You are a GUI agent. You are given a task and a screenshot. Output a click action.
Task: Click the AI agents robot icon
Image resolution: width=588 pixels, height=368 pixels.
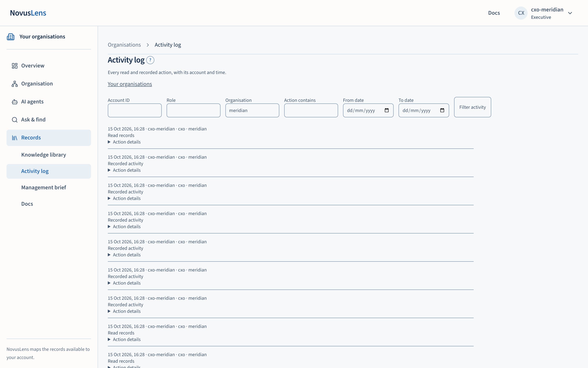[14, 102]
